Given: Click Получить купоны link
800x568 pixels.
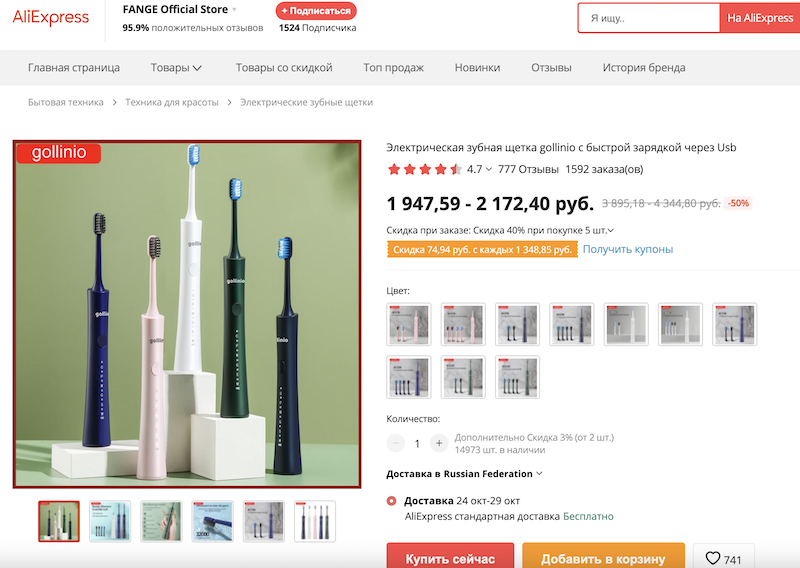Looking at the screenshot, I should point(628,249).
